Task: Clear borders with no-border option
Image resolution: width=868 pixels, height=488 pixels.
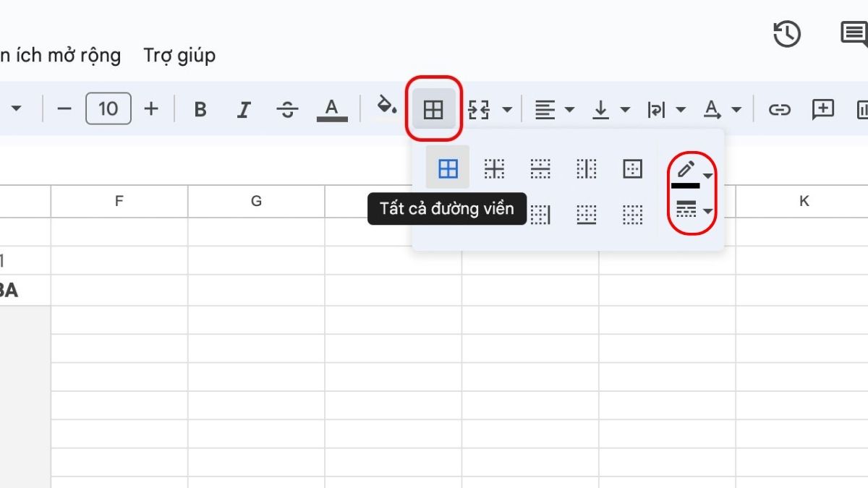Action: 632,214
